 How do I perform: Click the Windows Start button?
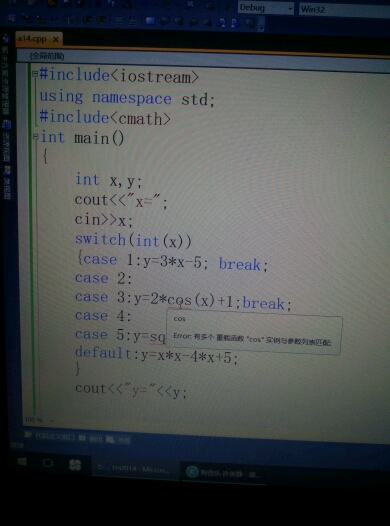22,462
